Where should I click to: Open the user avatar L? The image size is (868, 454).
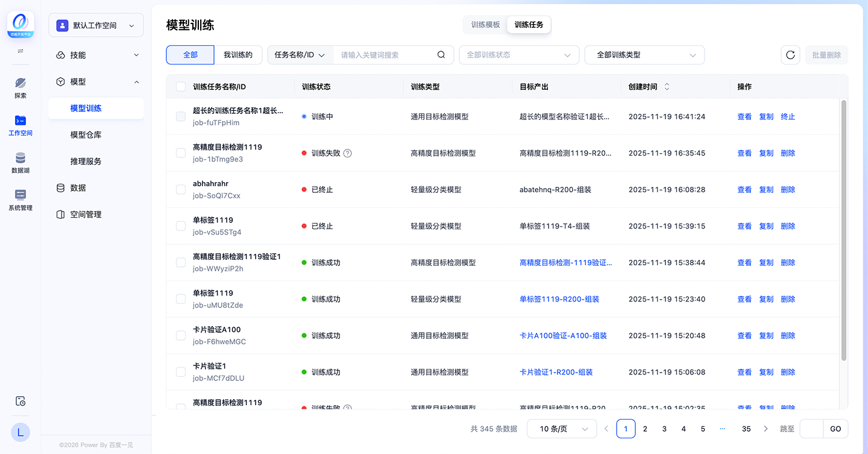[20, 432]
